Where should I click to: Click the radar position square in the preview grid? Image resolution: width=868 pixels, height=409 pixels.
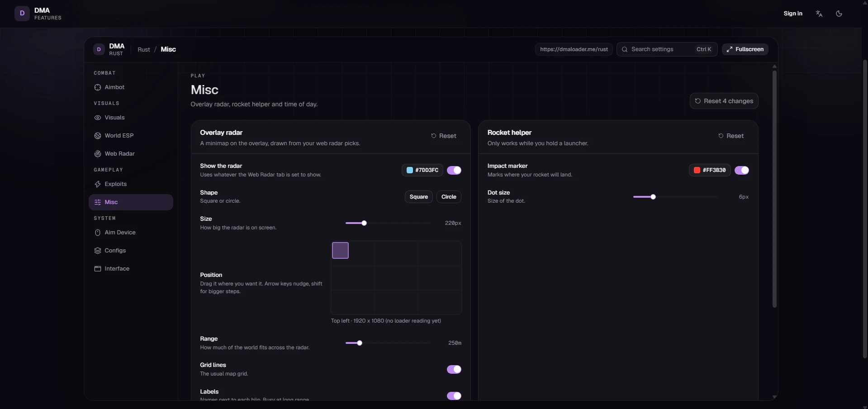click(340, 250)
